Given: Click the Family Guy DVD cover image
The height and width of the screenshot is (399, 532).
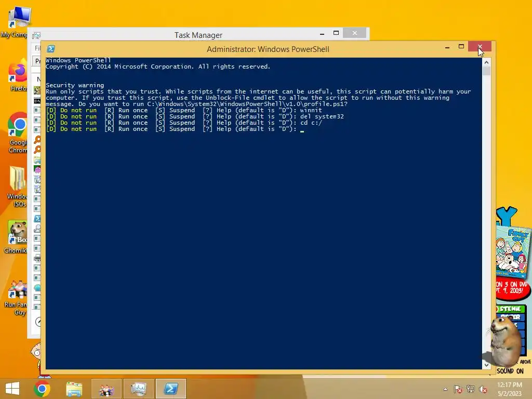Looking at the screenshot, I should coord(513,253).
